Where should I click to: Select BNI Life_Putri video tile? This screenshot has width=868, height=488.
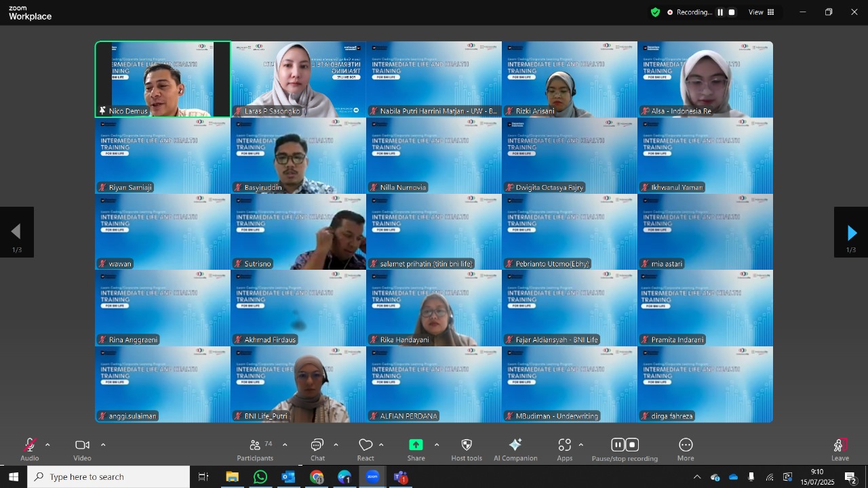tap(298, 385)
